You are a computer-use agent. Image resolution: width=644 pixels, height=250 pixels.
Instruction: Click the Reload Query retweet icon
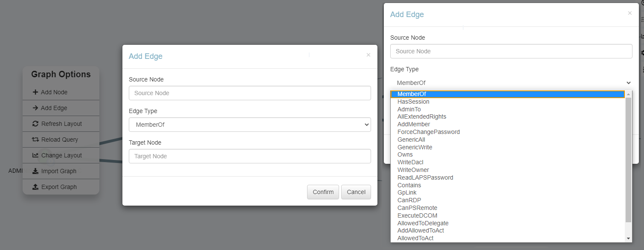[x=35, y=140]
